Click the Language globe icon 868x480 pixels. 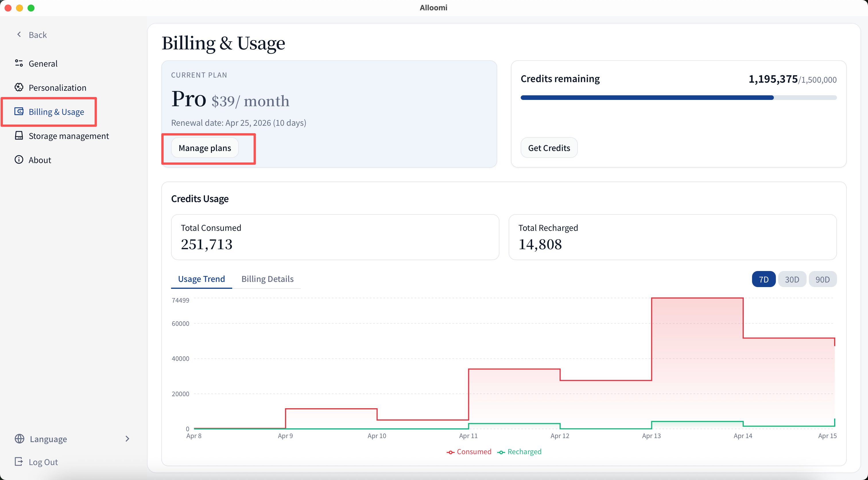tap(20, 439)
